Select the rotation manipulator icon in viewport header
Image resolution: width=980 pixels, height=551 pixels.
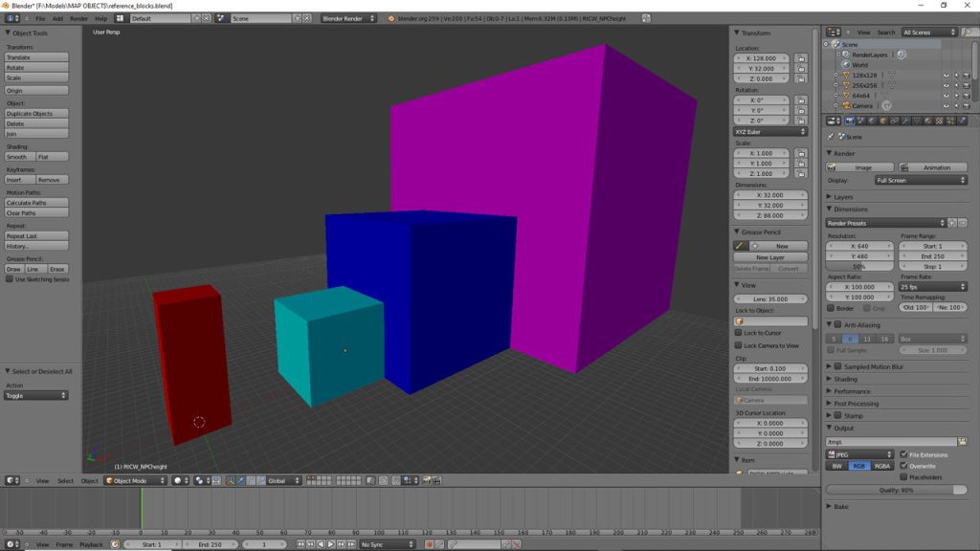[251, 480]
